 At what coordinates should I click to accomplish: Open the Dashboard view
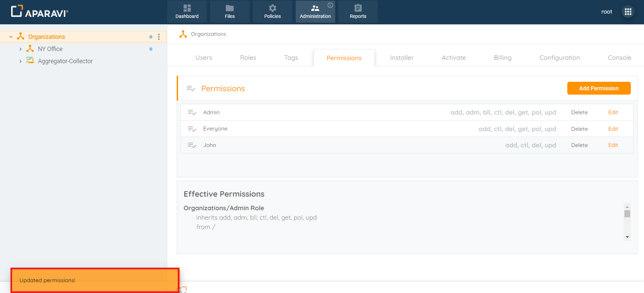coord(187,11)
